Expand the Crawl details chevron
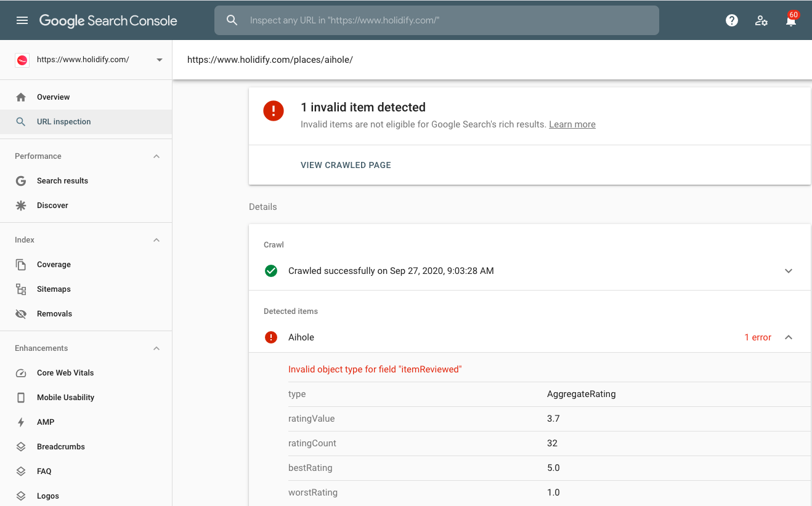 pos(789,271)
